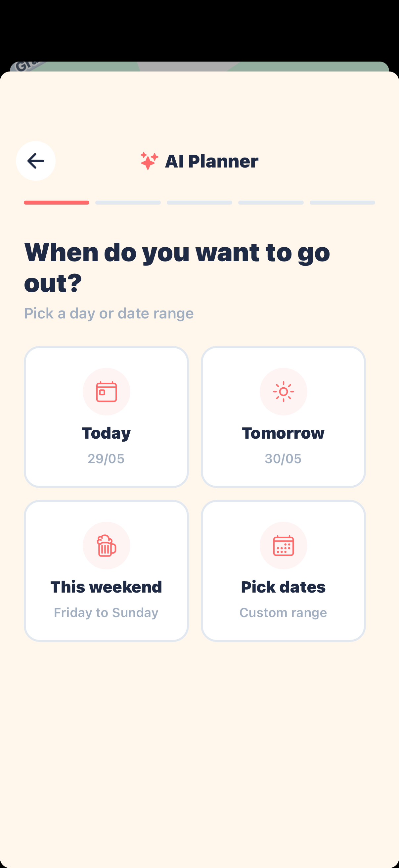The width and height of the screenshot is (399, 868).
Task: Tap the 29/05 date label
Action: (106, 458)
